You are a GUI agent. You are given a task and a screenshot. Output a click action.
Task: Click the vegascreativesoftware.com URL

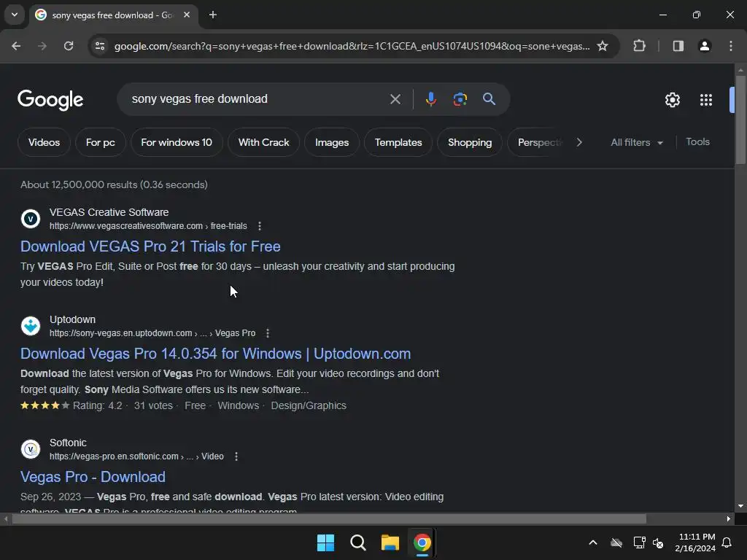tap(148, 226)
